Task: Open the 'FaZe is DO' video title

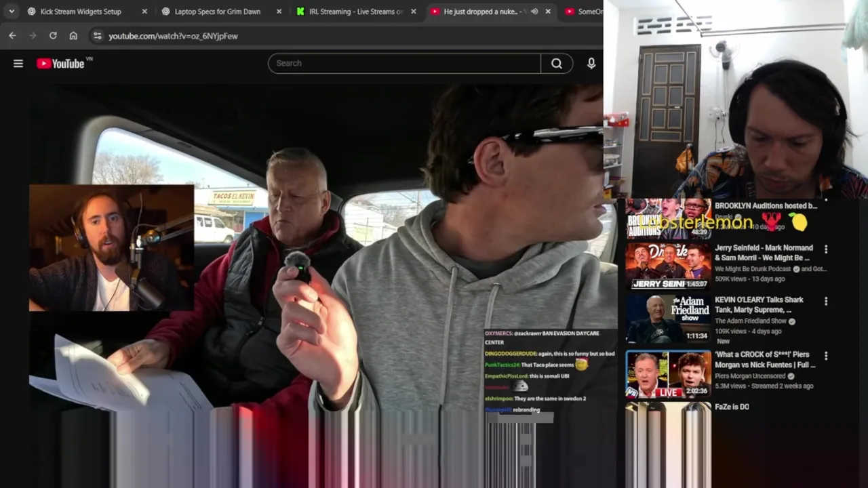Action: (x=732, y=407)
